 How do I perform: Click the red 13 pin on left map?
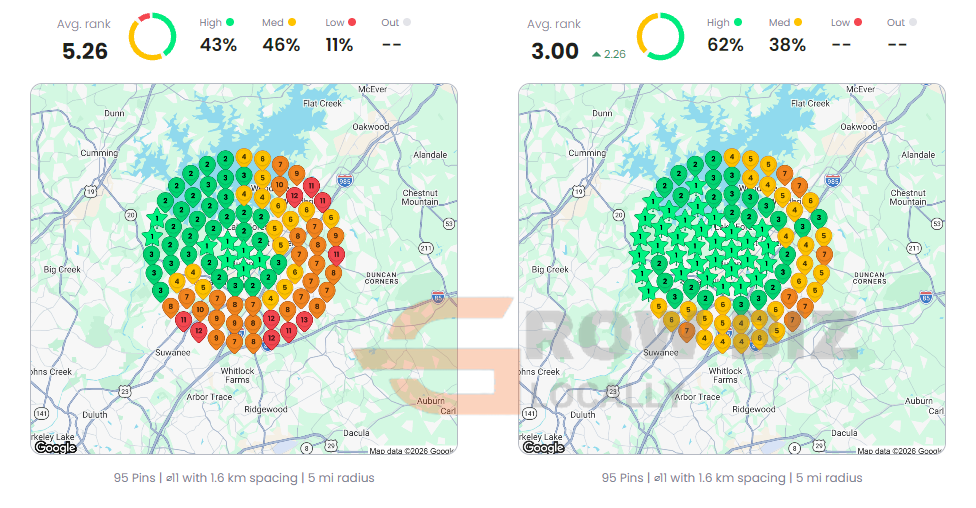click(x=304, y=322)
